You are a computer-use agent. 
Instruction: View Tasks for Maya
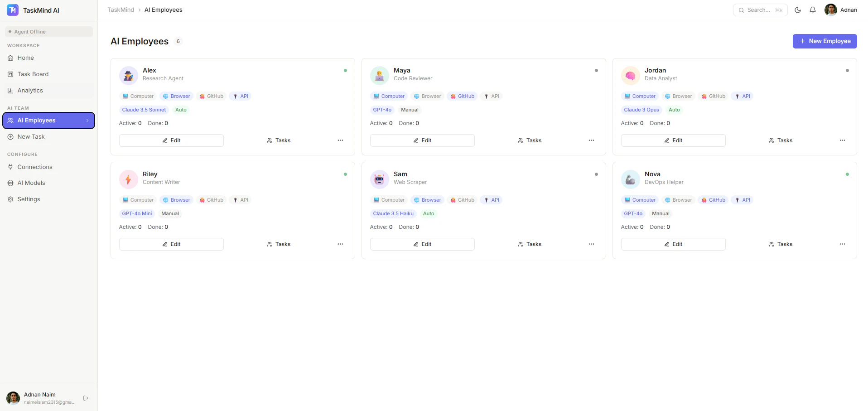[530, 140]
